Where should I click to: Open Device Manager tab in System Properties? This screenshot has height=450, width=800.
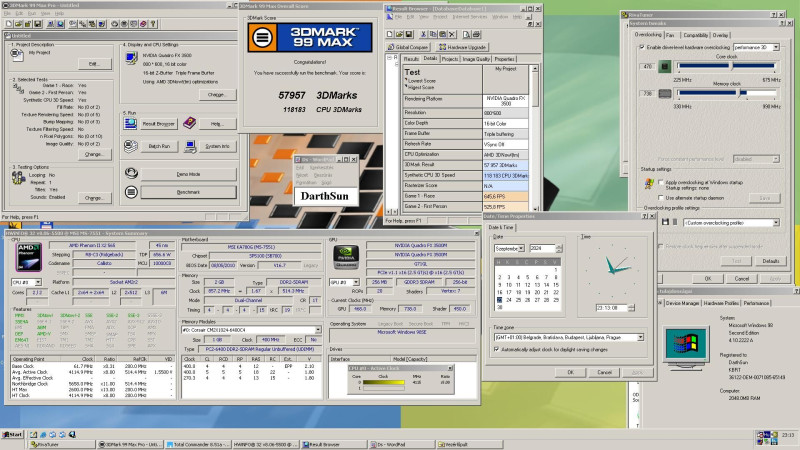coord(682,303)
